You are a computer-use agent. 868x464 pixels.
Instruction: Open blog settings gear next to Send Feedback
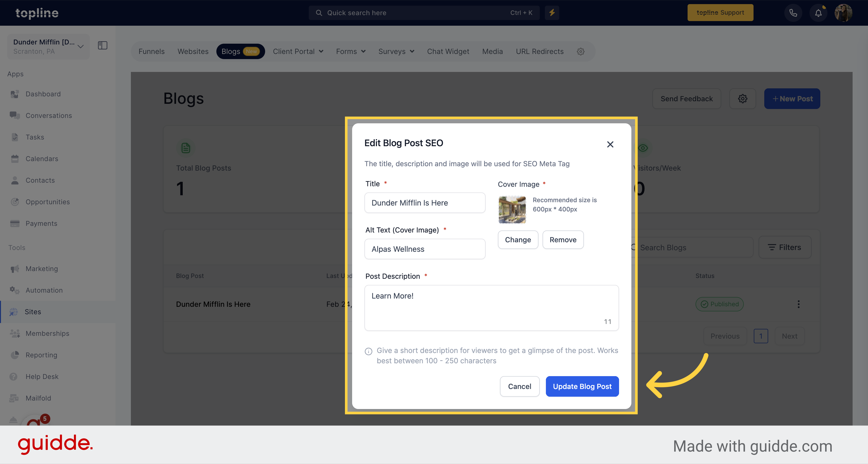pos(743,99)
